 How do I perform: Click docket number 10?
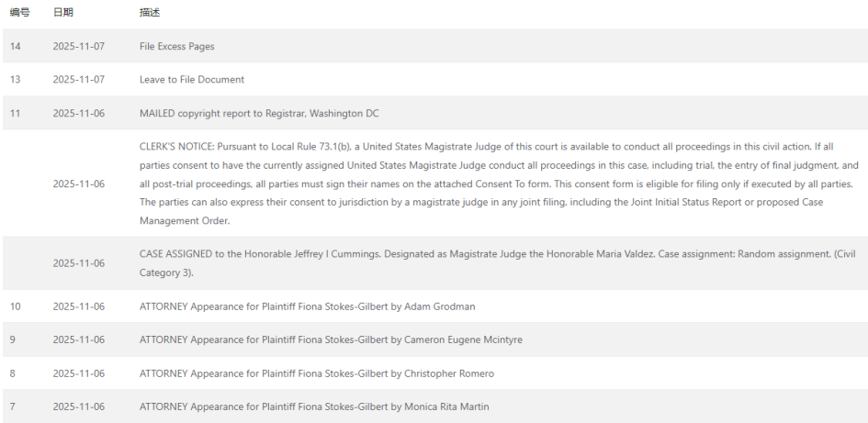[15, 306]
